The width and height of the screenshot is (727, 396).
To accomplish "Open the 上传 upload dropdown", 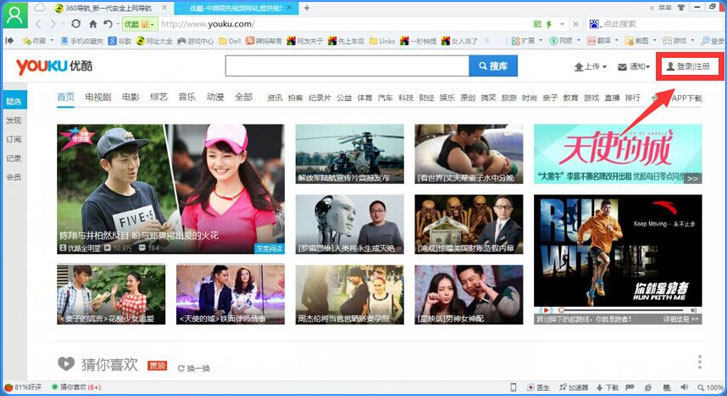I will point(590,67).
